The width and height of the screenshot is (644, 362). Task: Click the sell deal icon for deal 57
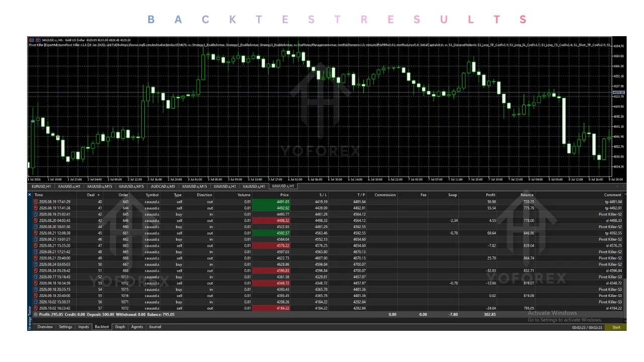coord(36,308)
